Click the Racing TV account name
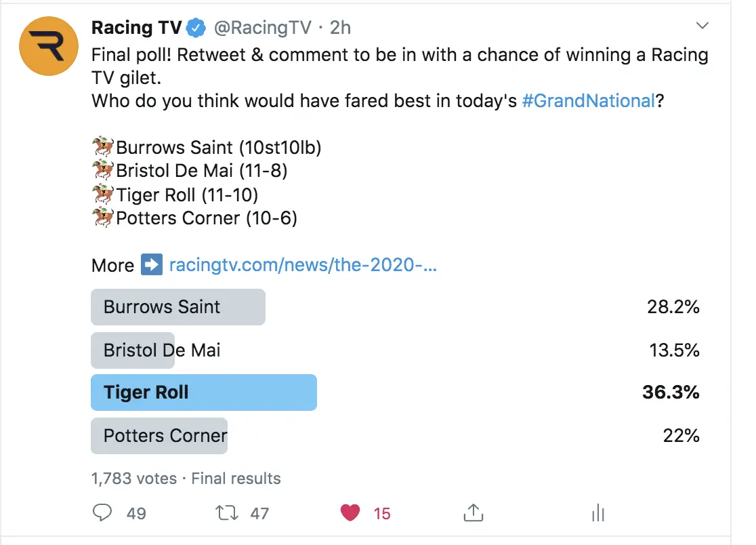This screenshot has width=756, height=545. (x=136, y=28)
